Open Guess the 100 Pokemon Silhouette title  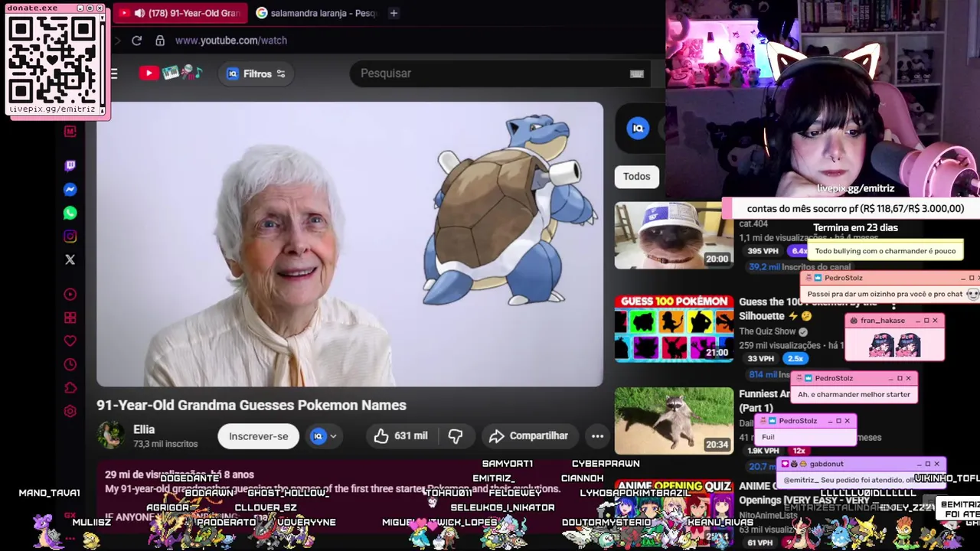[808, 308]
